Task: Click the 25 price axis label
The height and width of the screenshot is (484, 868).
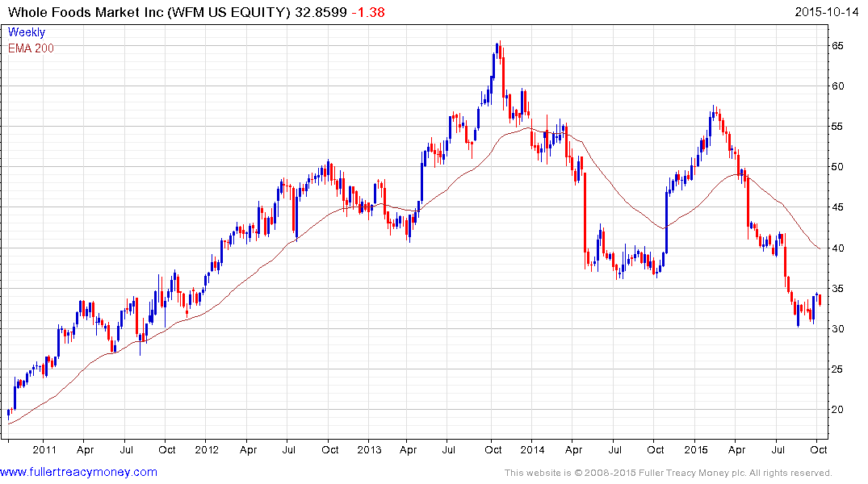Action: coord(837,369)
